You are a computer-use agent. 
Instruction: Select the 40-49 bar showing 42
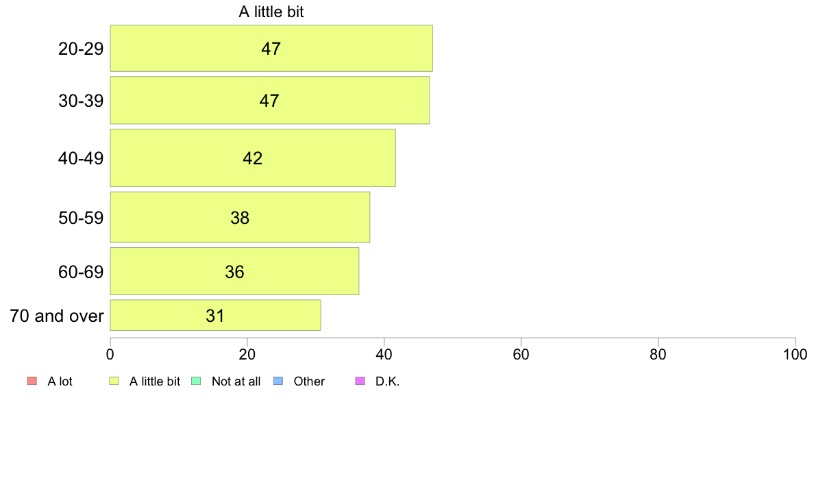[x=253, y=157]
